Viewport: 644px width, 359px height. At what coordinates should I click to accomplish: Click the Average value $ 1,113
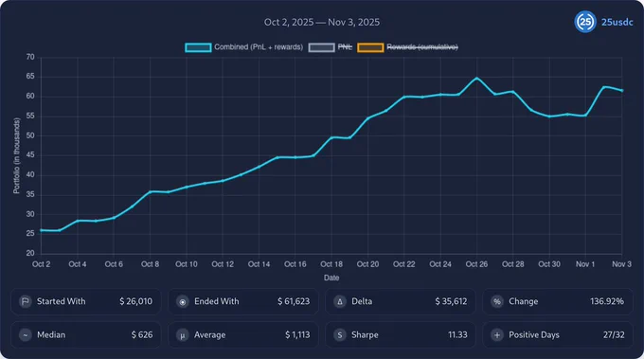(297, 335)
